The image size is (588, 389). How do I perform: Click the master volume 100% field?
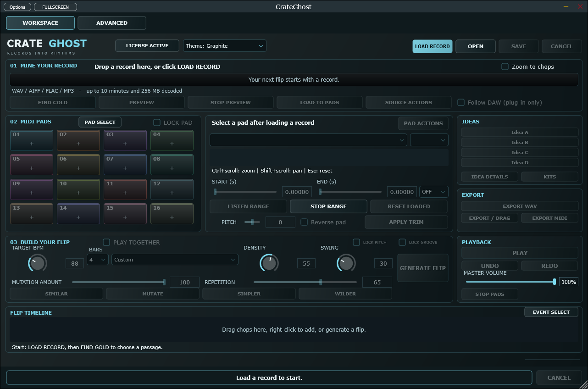coord(568,282)
